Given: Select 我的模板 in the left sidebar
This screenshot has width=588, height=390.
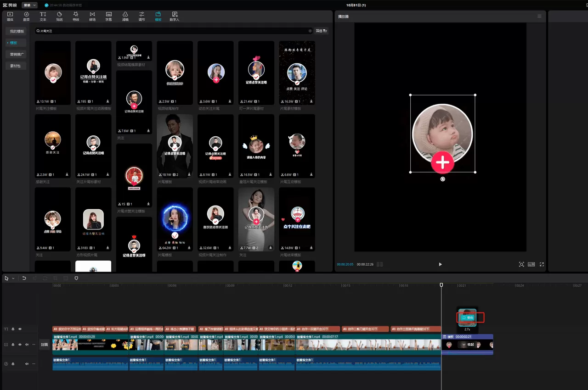Looking at the screenshot, I should 17,31.
